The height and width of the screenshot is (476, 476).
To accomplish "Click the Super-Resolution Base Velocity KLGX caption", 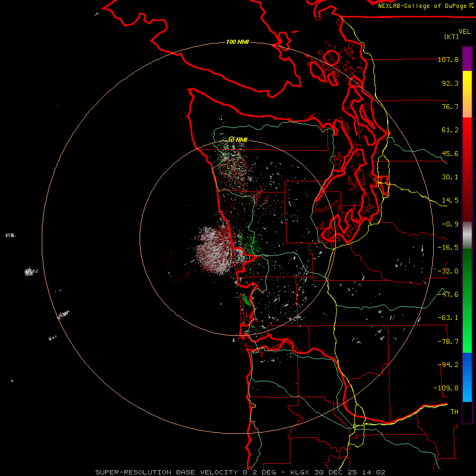I will point(240,472).
